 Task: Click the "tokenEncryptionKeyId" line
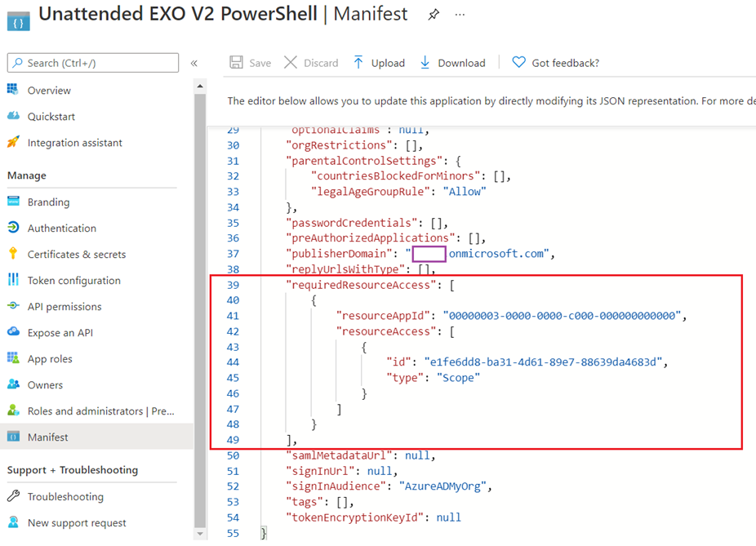click(x=373, y=517)
